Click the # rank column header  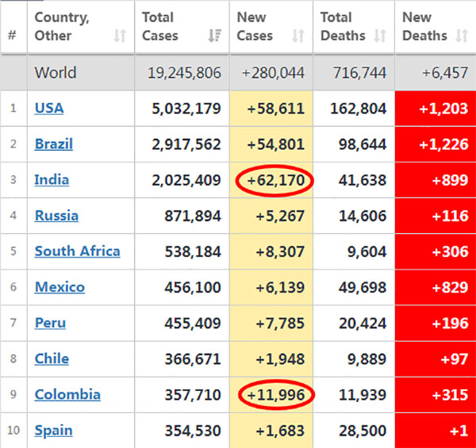coord(12,36)
